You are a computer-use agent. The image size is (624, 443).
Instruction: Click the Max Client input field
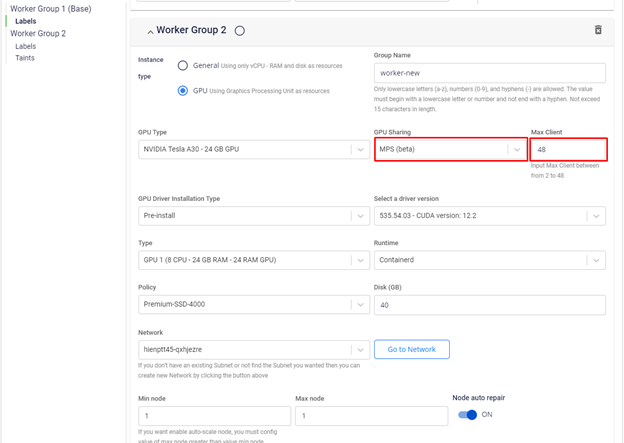coord(568,150)
